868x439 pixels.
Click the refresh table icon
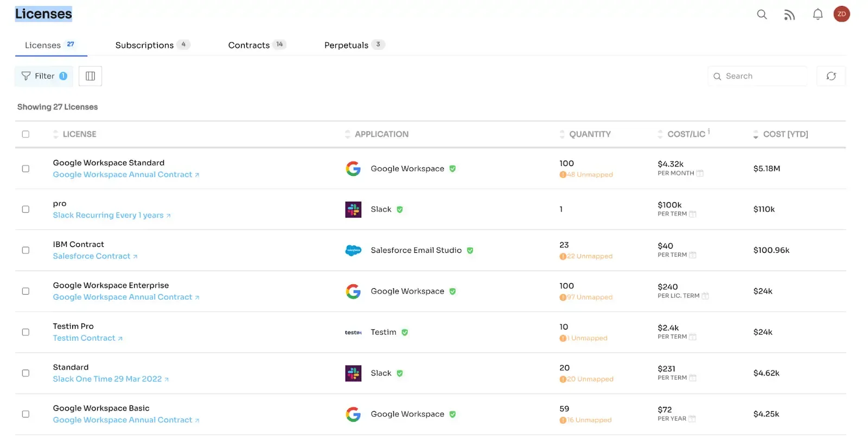click(831, 76)
